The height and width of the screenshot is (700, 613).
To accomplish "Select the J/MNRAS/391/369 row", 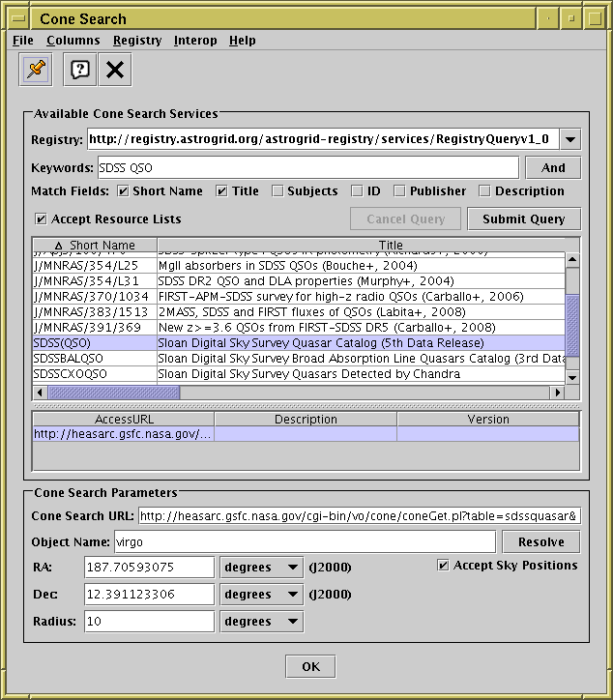I will pyautogui.click(x=299, y=328).
